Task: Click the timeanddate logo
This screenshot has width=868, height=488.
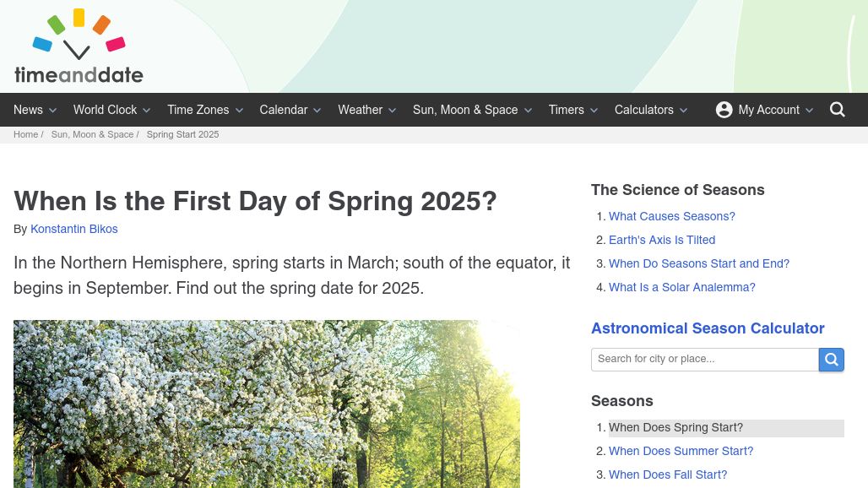Action: (79, 46)
